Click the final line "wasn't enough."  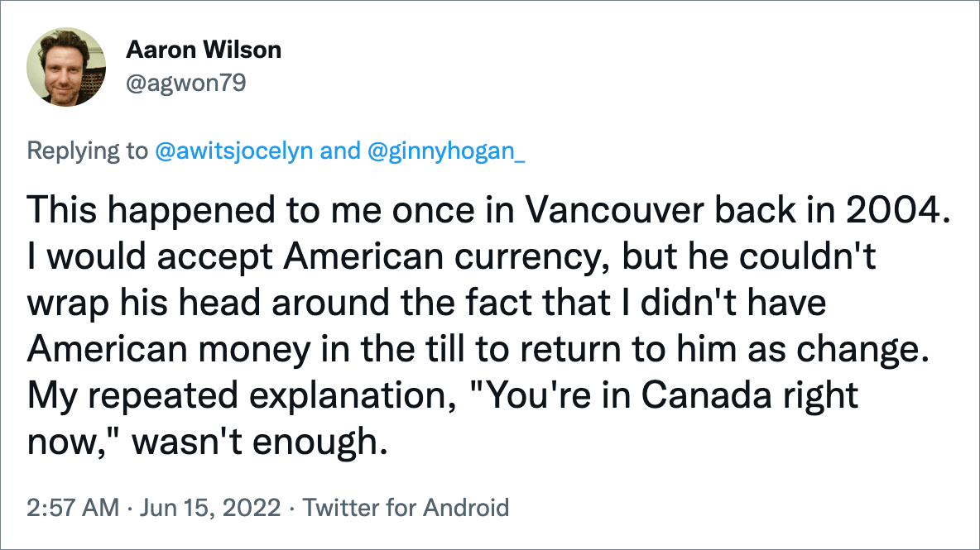click(259, 442)
